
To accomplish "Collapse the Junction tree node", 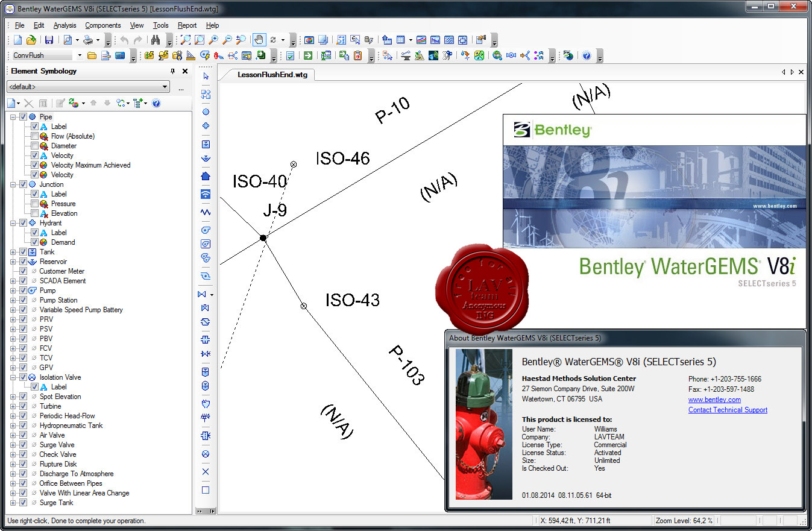I will pyautogui.click(x=13, y=184).
